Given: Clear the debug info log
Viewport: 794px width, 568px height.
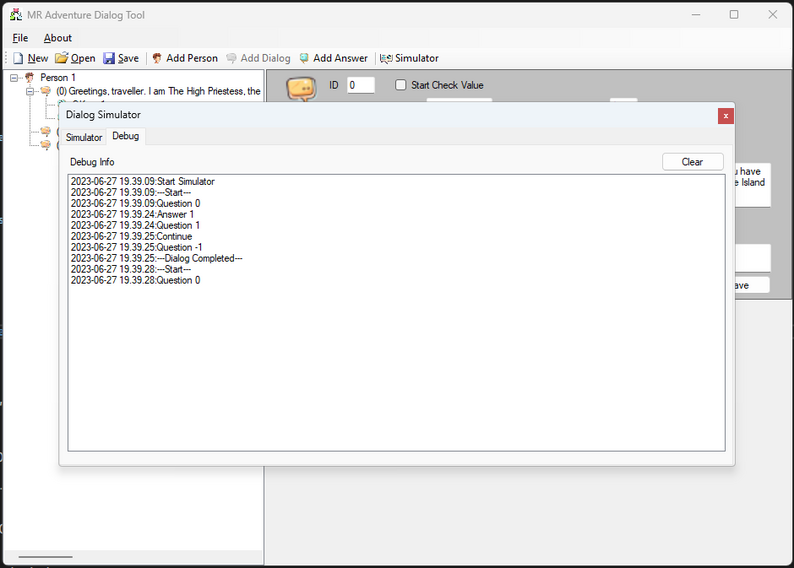Looking at the screenshot, I should pos(692,162).
